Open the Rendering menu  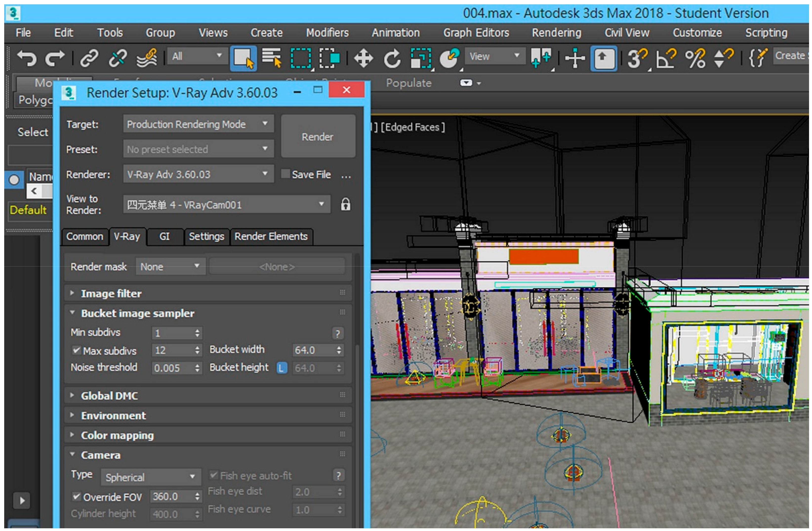click(556, 33)
